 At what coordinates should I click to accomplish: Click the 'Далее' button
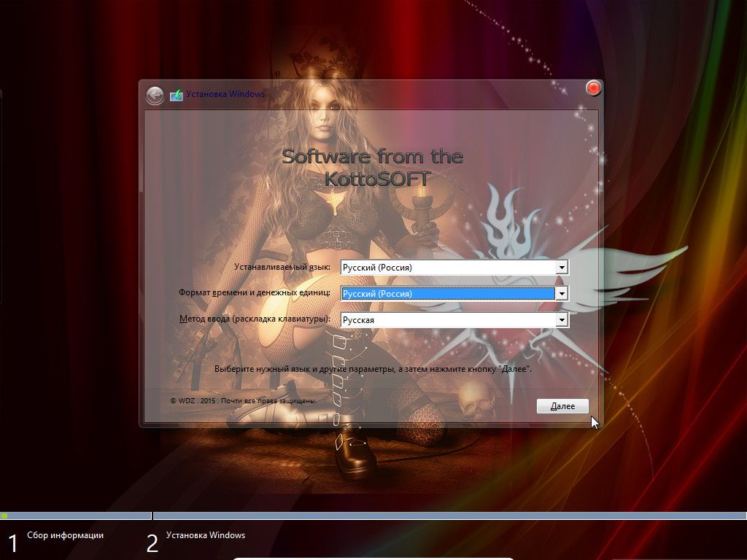tap(562, 405)
